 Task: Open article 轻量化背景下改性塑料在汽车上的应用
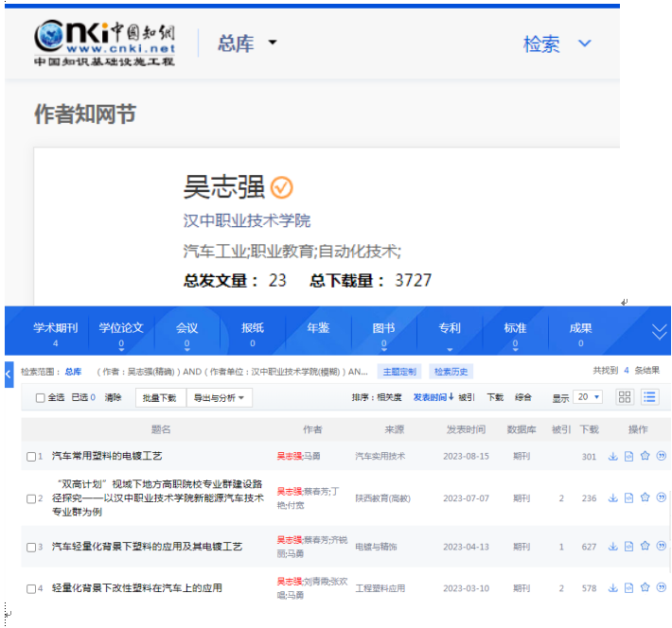[x=137, y=587]
